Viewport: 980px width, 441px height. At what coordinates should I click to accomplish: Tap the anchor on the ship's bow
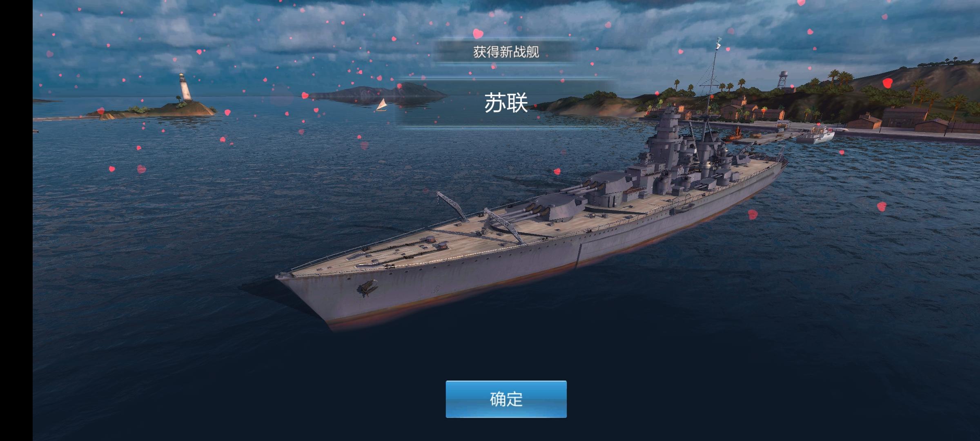point(367,287)
